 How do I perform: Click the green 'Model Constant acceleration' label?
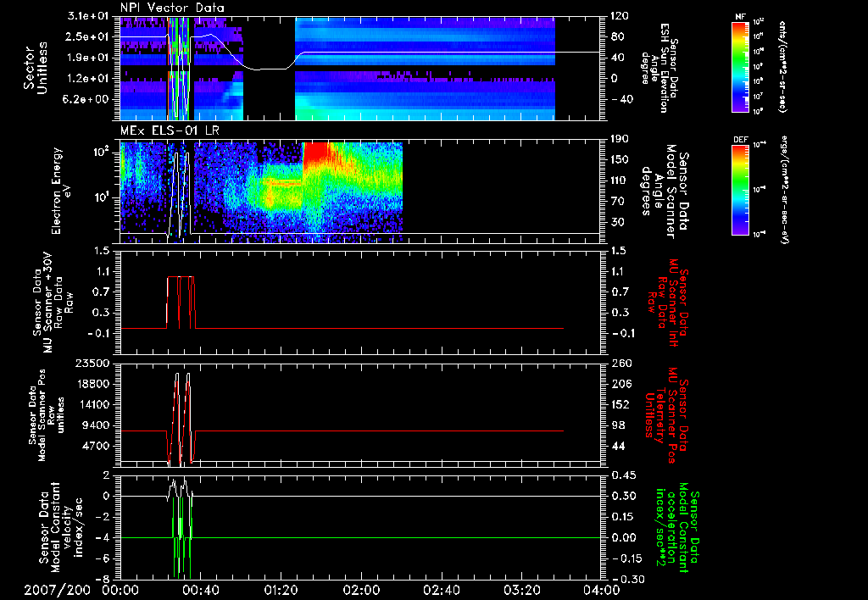(x=676, y=527)
